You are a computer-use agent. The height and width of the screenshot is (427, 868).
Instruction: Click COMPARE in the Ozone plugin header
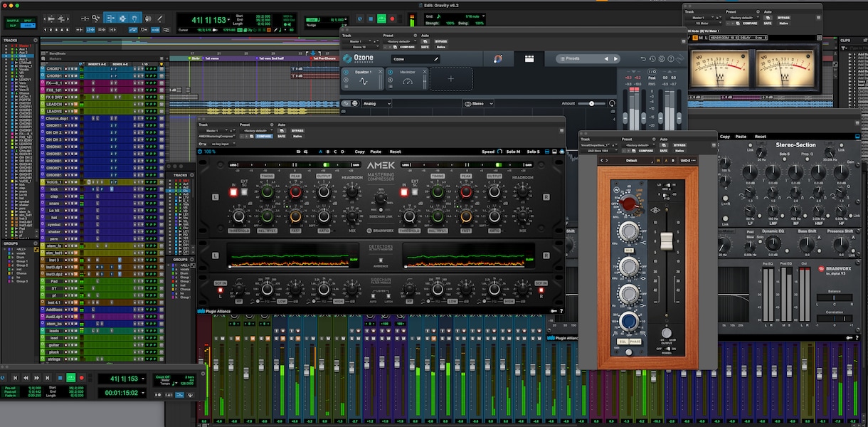coord(408,47)
